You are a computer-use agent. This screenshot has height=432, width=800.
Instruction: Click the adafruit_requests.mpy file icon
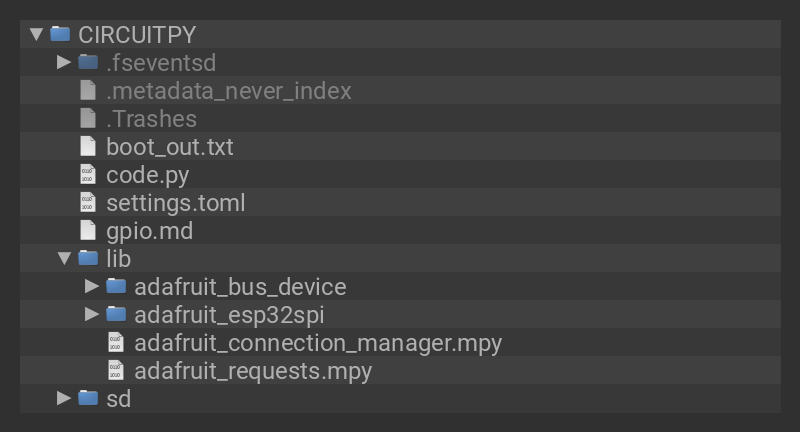pos(116,371)
